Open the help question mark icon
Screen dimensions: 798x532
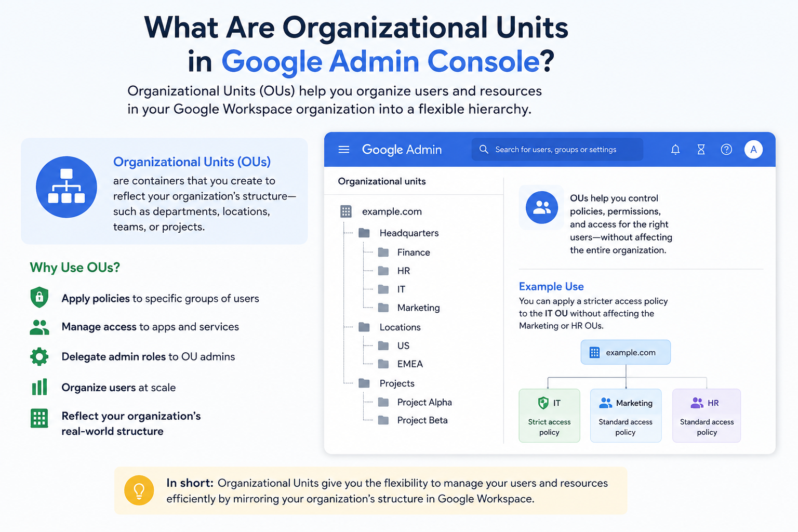click(726, 150)
